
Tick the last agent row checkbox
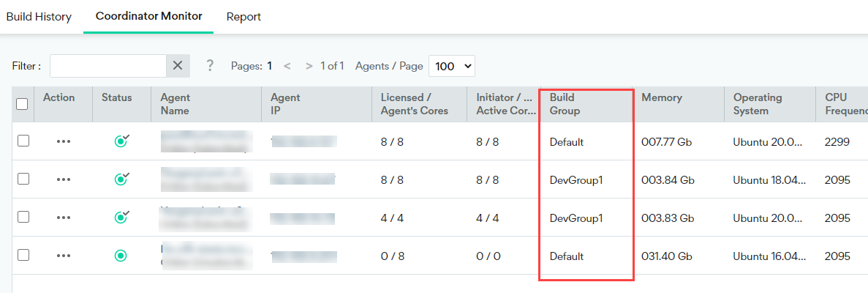pos(23,255)
